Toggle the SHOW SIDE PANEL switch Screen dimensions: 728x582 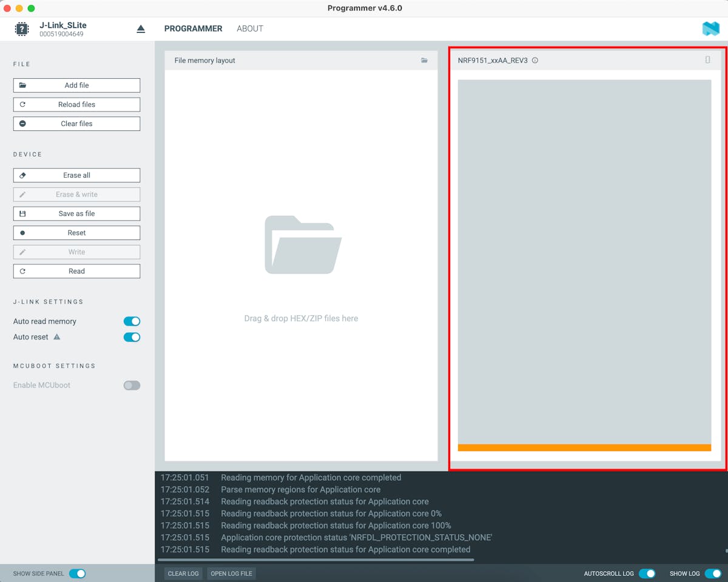[77, 574]
